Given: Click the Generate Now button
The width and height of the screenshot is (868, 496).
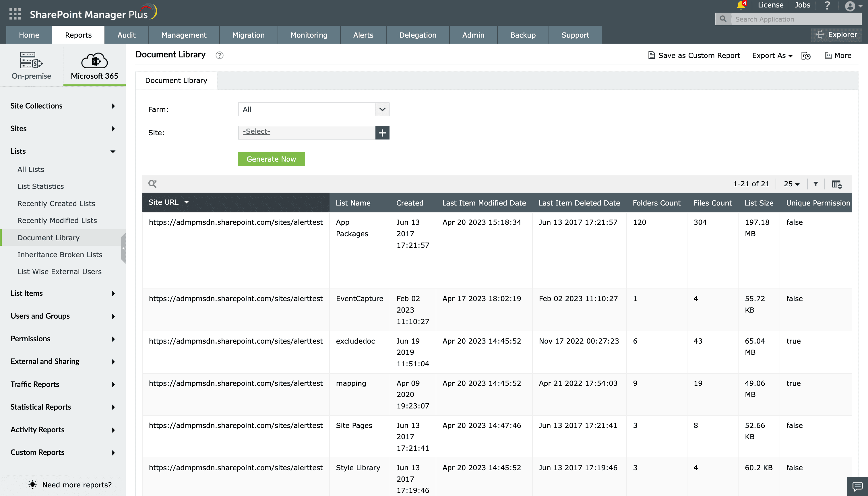Looking at the screenshot, I should pos(271,159).
